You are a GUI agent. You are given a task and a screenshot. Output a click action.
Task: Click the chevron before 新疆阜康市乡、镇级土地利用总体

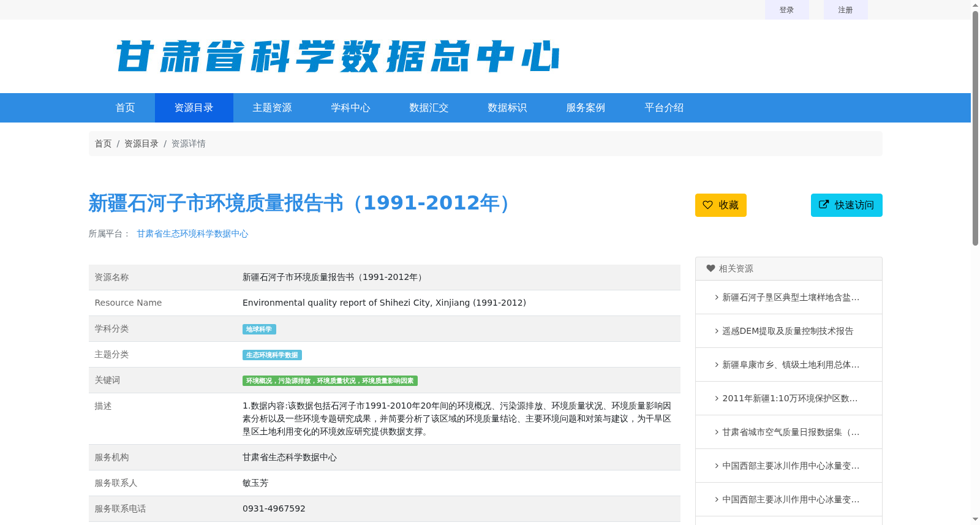coord(717,364)
